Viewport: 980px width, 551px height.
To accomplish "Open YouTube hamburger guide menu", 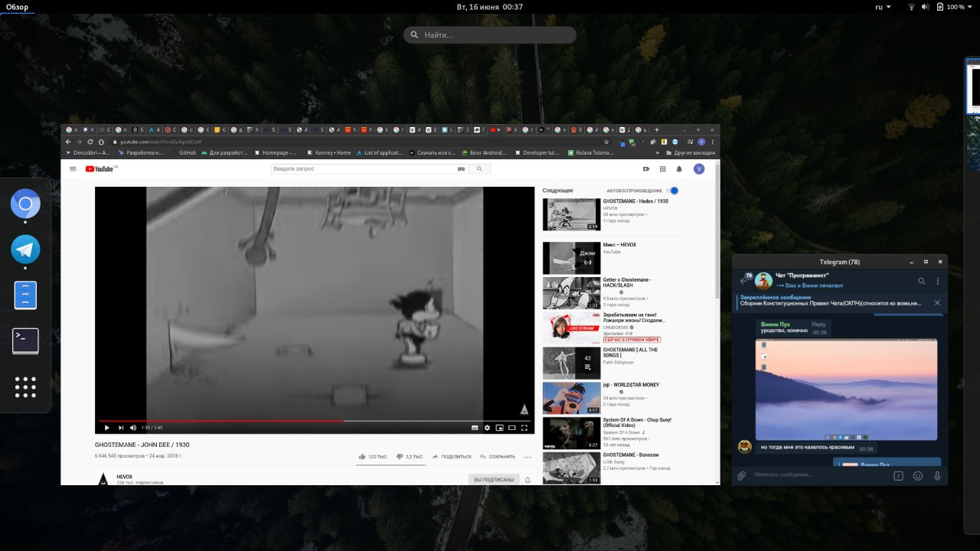I will point(73,168).
